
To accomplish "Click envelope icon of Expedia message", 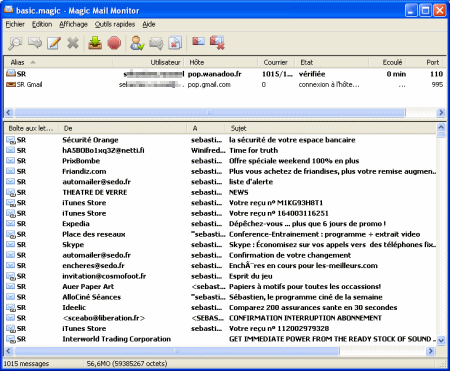I will click(11, 224).
